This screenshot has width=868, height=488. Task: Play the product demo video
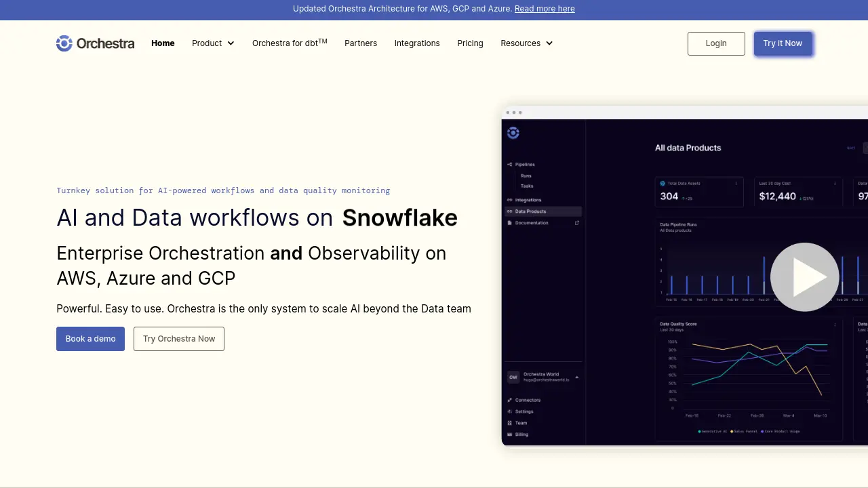click(804, 277)
